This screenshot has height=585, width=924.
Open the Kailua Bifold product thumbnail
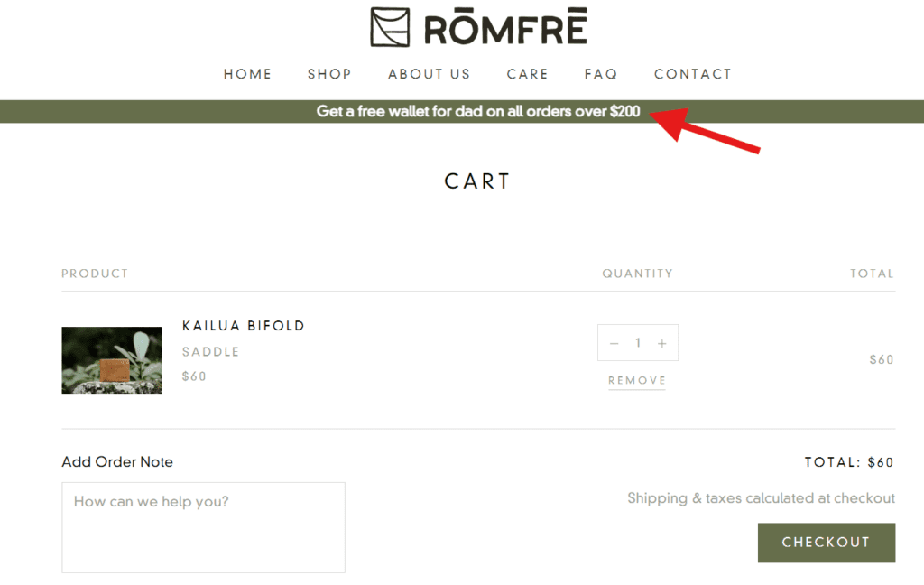coord(112,360)
